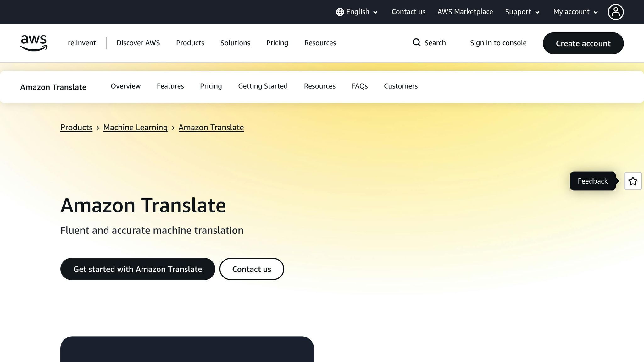Switch to the Features tab
Screen dimensions: 644x362
coord(170,86)
